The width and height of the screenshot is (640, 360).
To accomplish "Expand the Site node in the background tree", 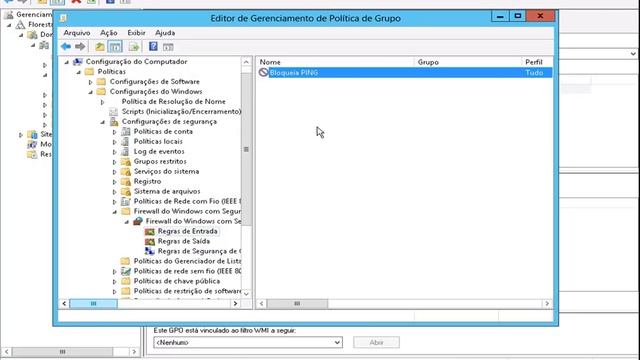I will pyautogui.click(x=21, y=135).
